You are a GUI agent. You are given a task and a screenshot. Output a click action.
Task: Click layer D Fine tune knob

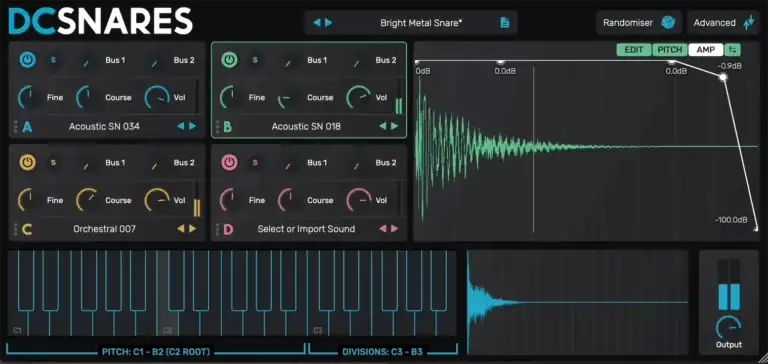tap(231, 200)
